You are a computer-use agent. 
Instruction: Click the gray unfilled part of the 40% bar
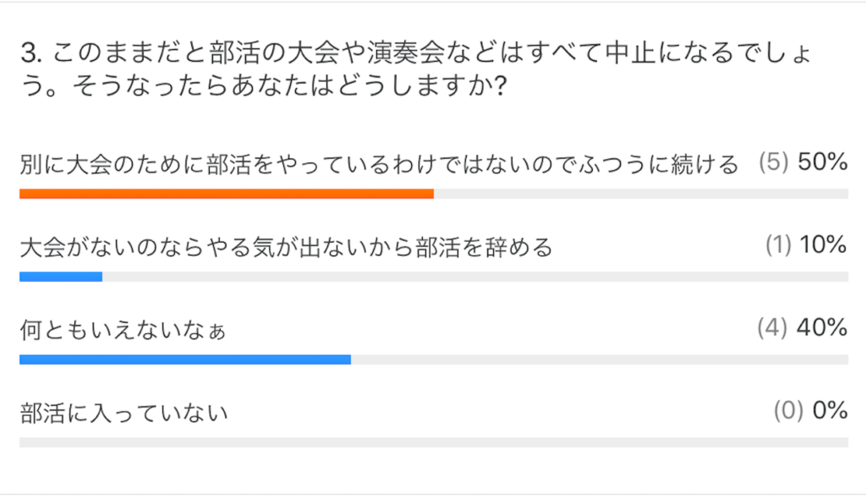point(600,359)
